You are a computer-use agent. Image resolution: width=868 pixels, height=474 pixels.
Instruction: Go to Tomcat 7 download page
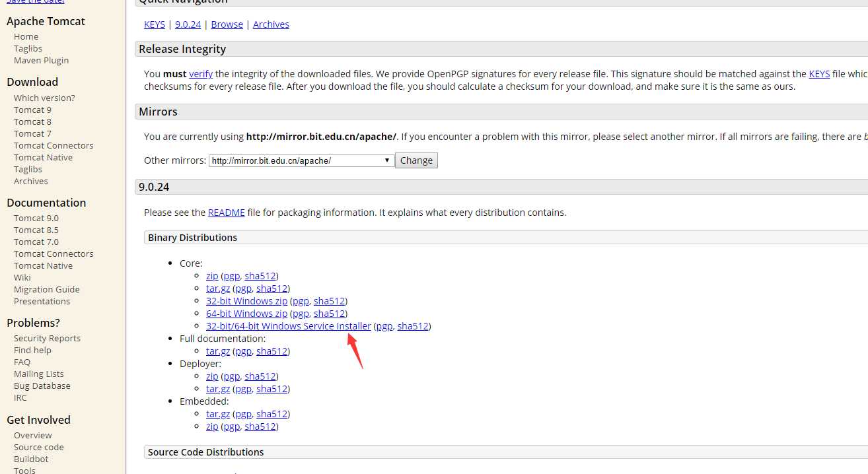[x=32, y=133]
